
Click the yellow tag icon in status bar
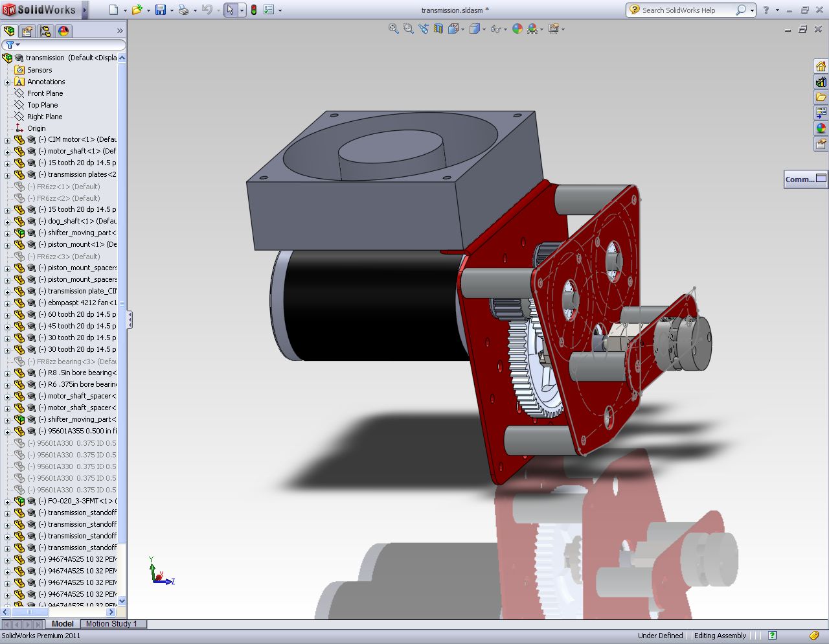click(x=814, y=636)
